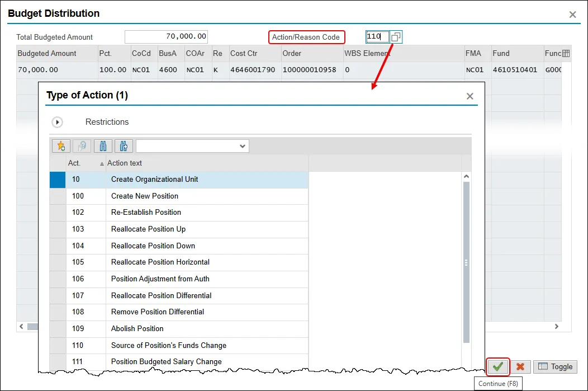Select the row selector for action 10
Viewport: 588px width, 391px height.
click(x=58, y=180)
